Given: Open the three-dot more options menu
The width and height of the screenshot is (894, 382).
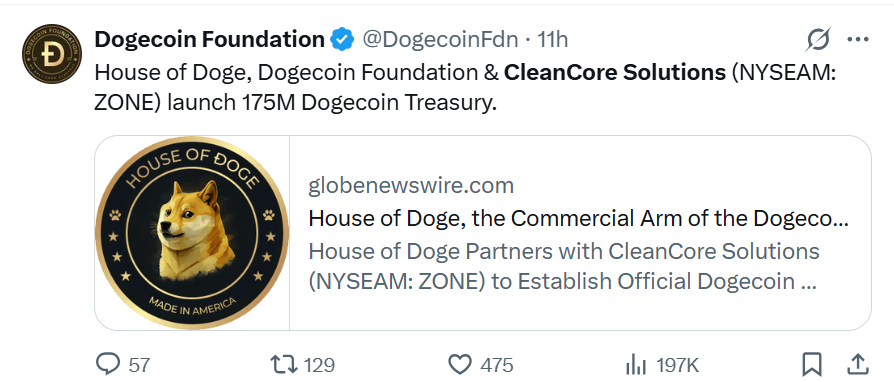Looking at the screenshot, I should pos(858,39).
